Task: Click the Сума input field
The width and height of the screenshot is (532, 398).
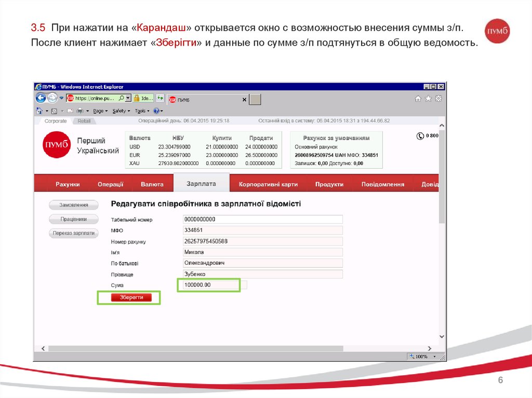Action: pyautogui.click(x=208, y=285)
